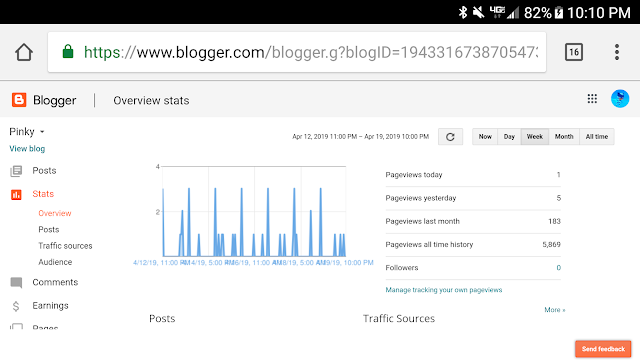Tap the browser home icon
This screenshot has height=360, width=640.
pos(24,52)
